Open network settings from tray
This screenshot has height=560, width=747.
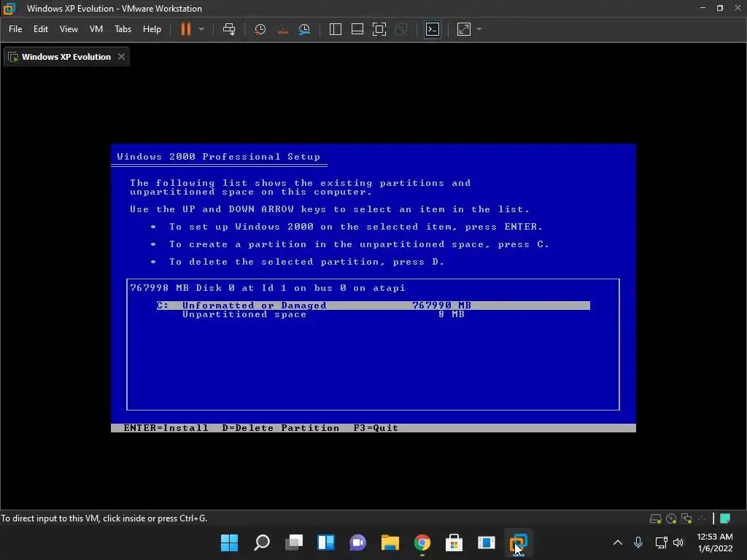point(661,542)
